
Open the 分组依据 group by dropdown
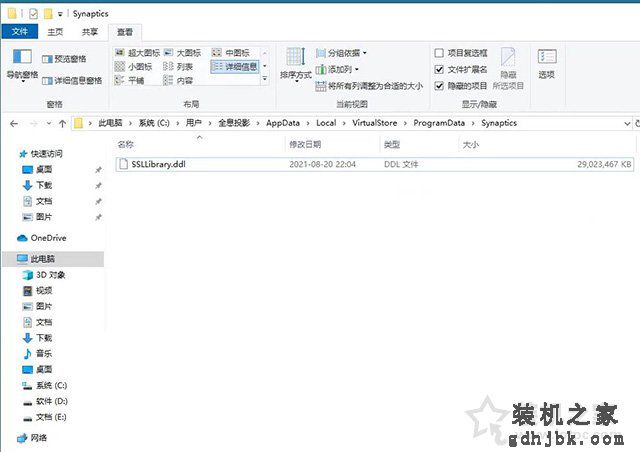[341, 53]
